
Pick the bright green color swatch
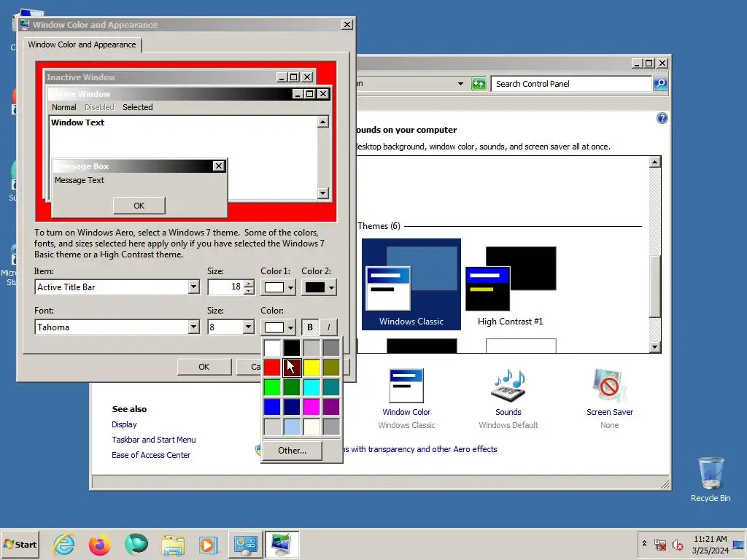pos(272,387)
